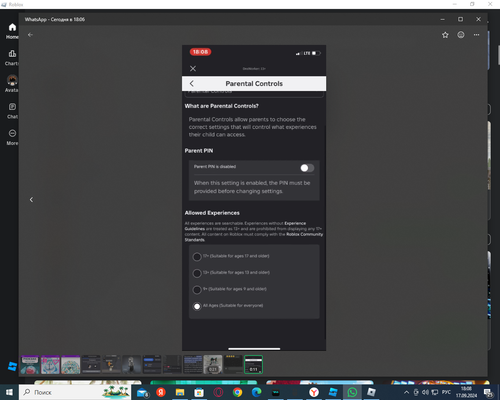
Task: Launch Opera browser from the taskbar
Action: click(218, 392)
